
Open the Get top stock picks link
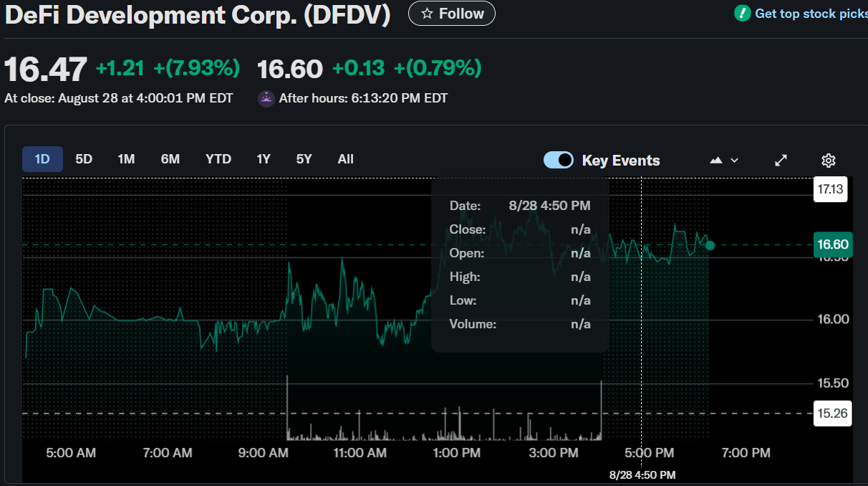click(811, 14)
